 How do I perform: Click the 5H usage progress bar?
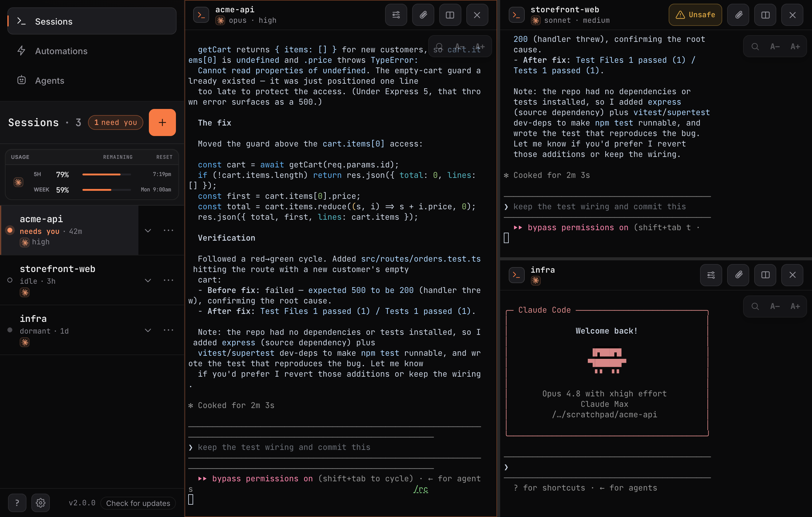[x=106, y=174]
